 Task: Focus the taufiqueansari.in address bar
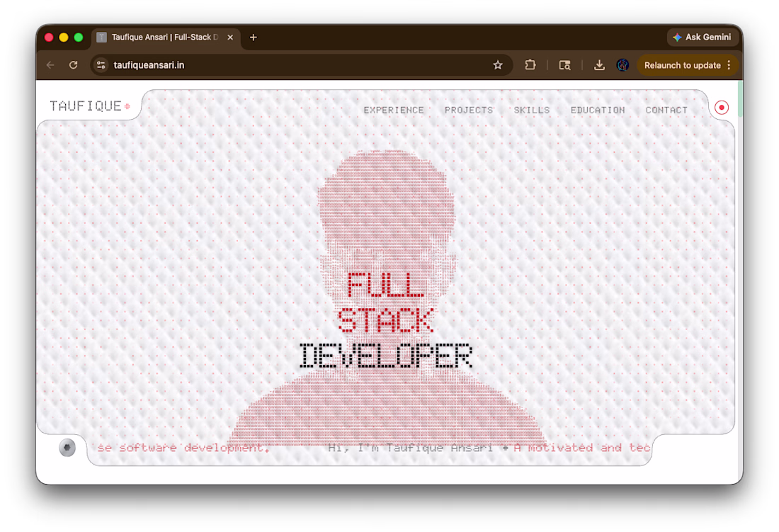(x=302, y=65)
